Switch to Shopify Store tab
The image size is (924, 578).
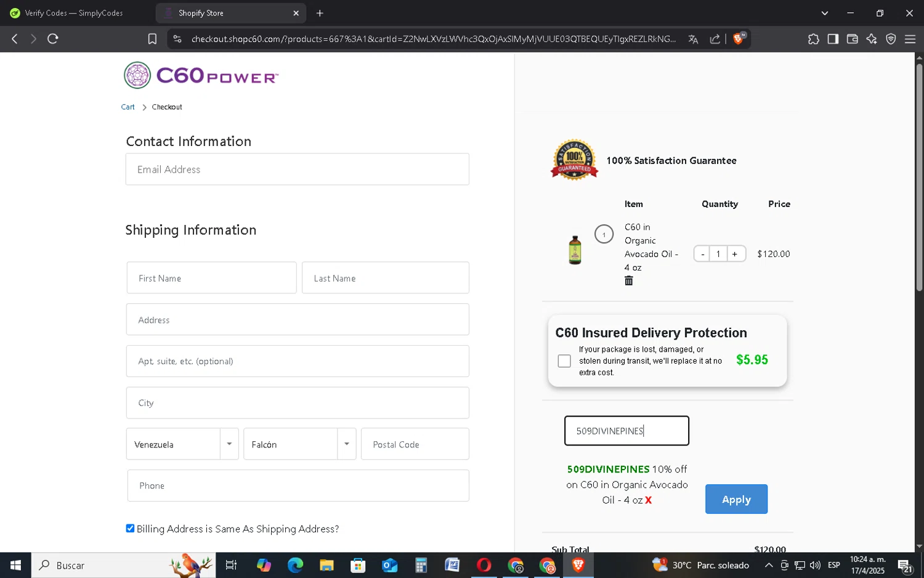[x=231, y=13]
